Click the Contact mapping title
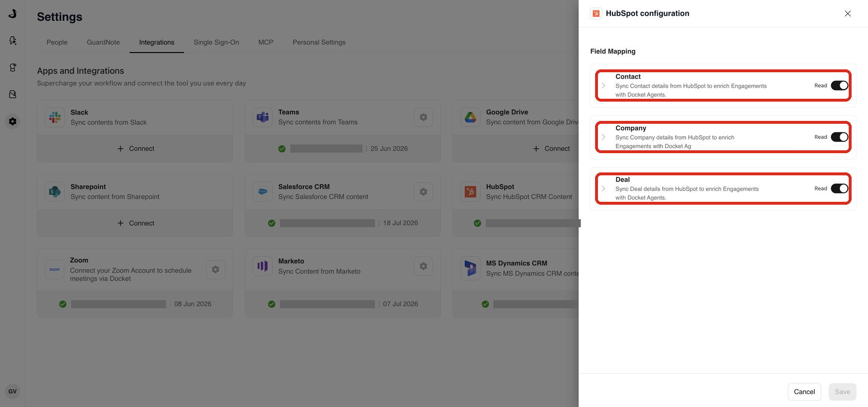 (x=628, y=77)
